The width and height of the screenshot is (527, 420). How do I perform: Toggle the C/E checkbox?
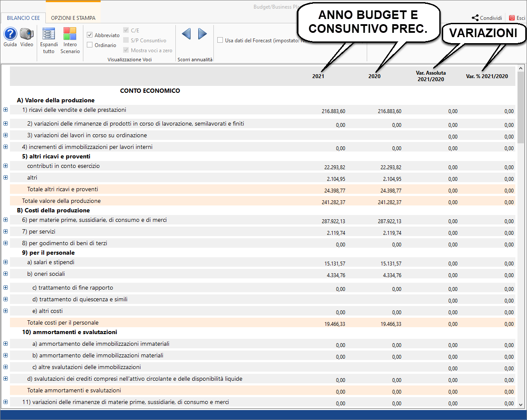126,30
